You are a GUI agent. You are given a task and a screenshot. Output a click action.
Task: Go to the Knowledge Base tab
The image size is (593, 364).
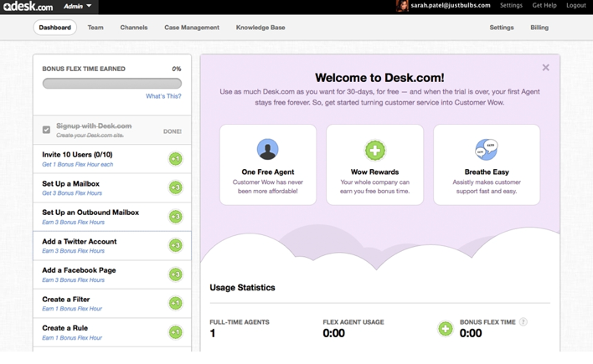[x=260, y=28]
